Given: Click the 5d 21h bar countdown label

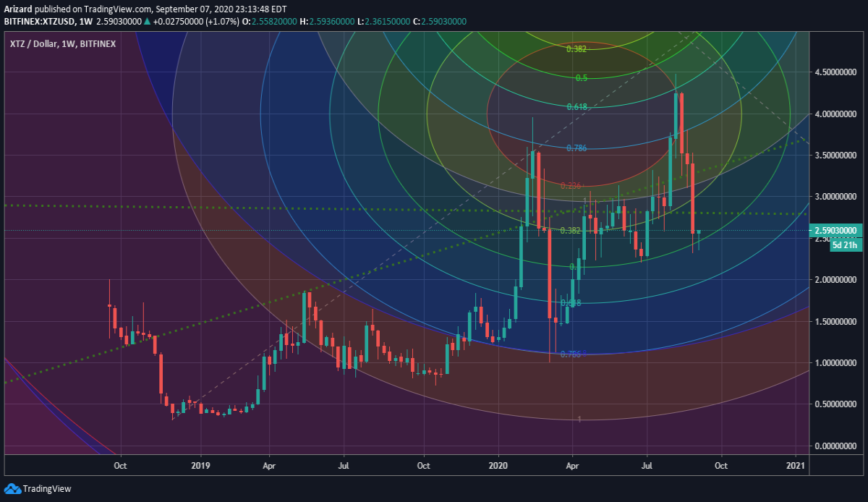Looking at the screenshot, I should tap(845, 244).
